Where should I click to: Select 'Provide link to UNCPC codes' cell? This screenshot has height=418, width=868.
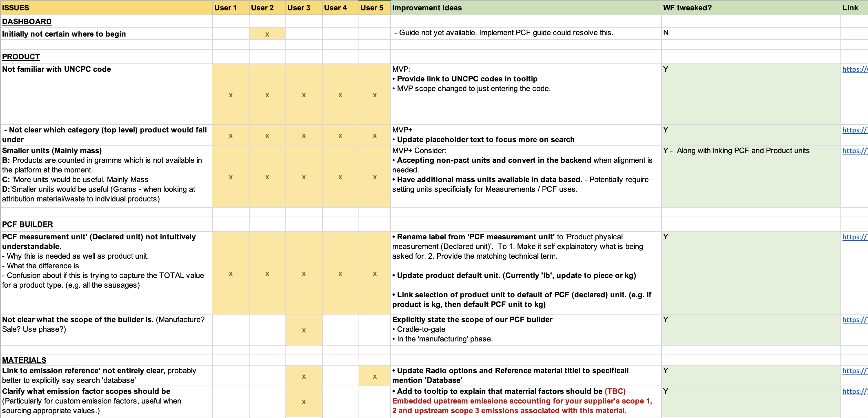(x=526, y=94)
